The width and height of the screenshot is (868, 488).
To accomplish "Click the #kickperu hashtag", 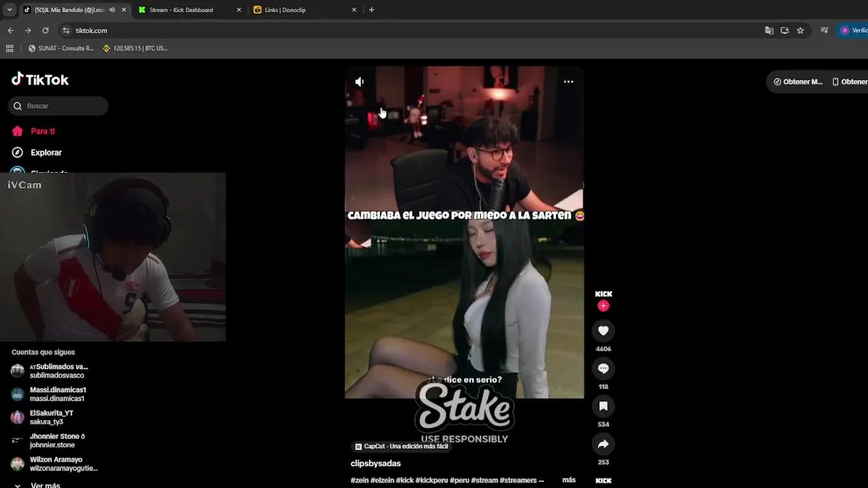I will click(x=431, y=481).
